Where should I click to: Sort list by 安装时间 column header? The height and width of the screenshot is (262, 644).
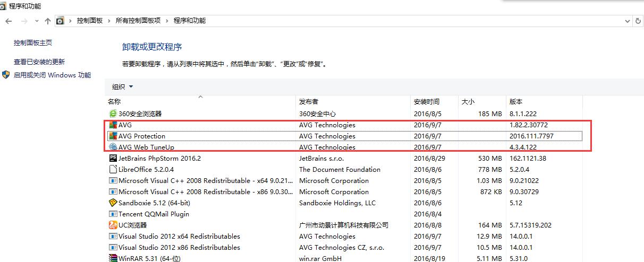pos(434,101)
